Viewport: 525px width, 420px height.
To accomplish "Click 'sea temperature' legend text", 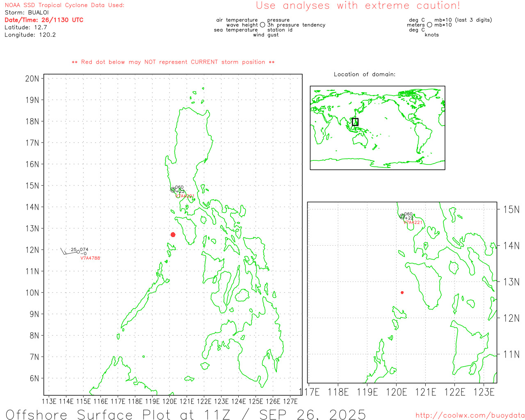I will pos(236,30).
